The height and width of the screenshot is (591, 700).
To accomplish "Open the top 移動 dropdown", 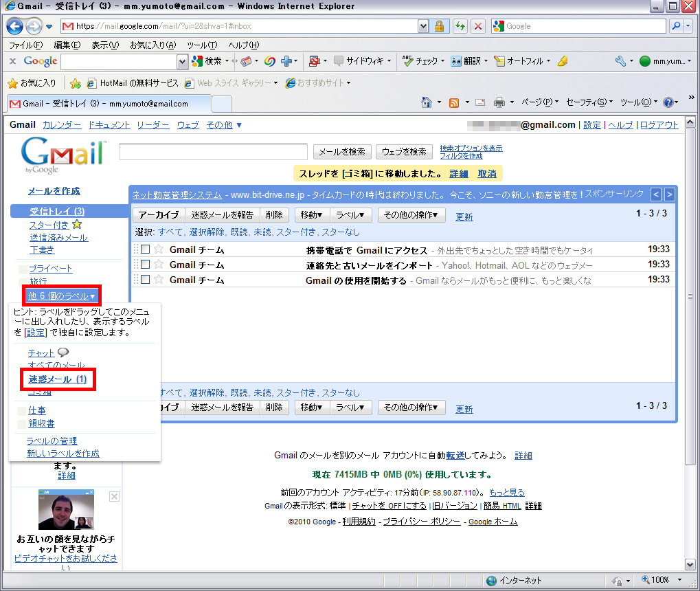I will (x=312, y=215).
